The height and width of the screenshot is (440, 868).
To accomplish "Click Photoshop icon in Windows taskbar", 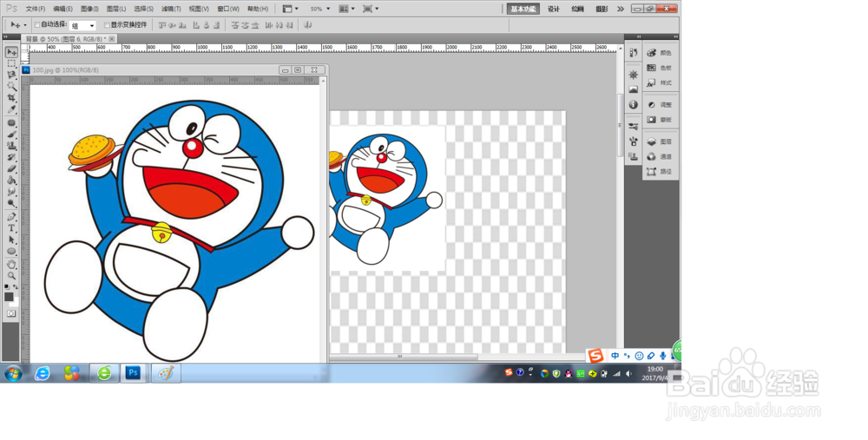I will tap(133, 373).
